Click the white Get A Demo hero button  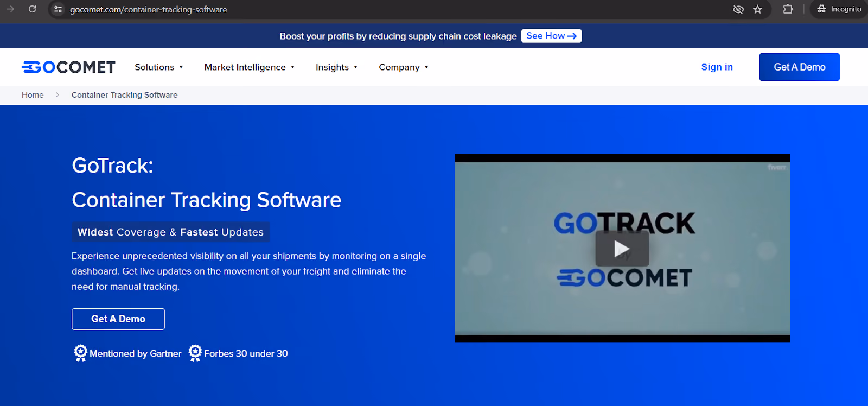(x=118, y=319)
